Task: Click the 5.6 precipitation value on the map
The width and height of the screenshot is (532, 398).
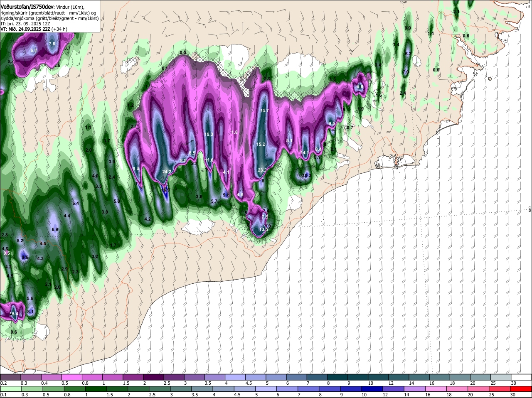Action: pyautogui.click(x=30, y=298)
